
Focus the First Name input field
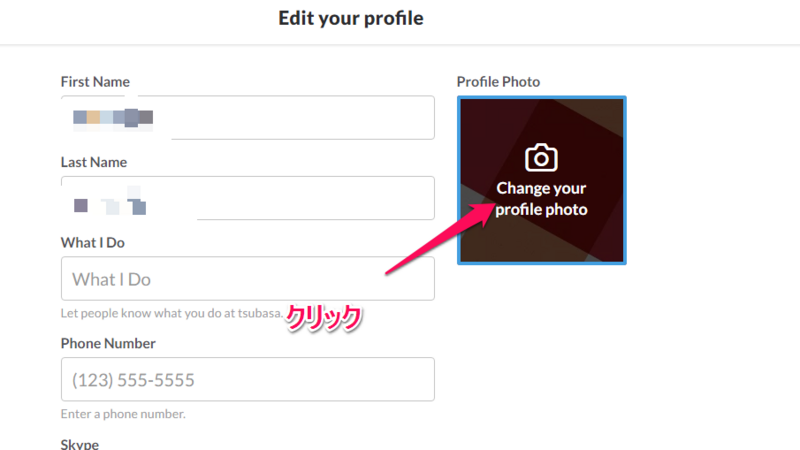pyautogui.click(x=248, y=117)
